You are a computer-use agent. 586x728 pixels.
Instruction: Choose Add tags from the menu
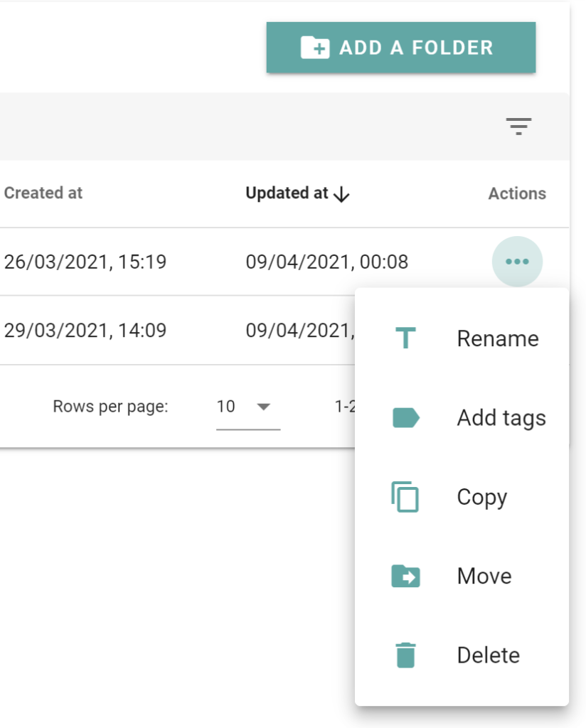click(462, 417)
